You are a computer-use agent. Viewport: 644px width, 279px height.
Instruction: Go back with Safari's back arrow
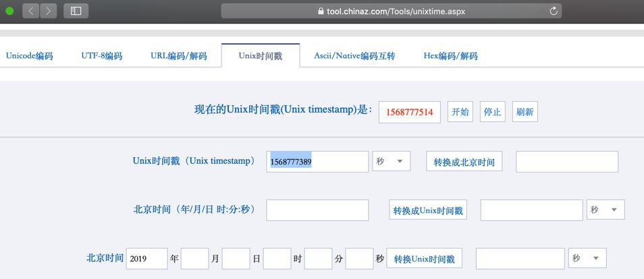click(x=31, y=11)
